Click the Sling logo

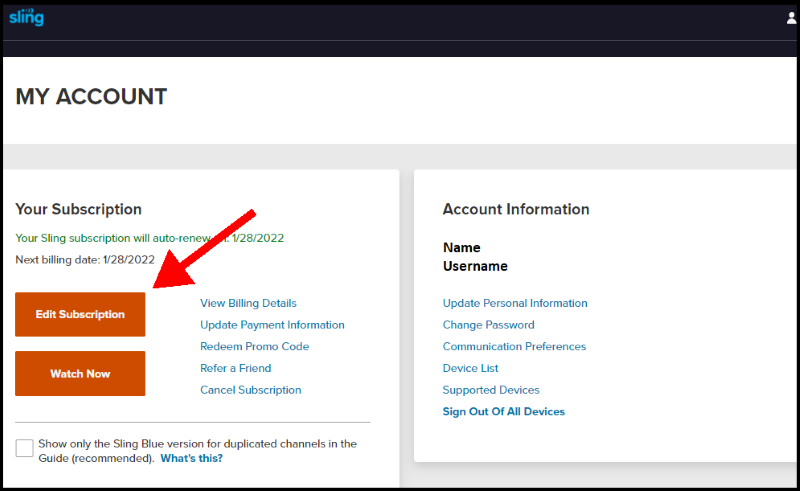(x=27, y=17)
